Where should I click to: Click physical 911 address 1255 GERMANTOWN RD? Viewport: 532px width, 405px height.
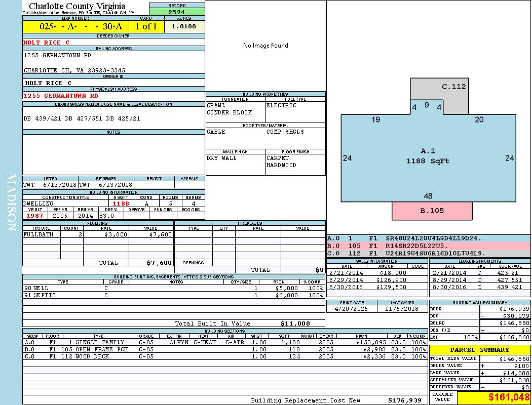tap(61, 96)
